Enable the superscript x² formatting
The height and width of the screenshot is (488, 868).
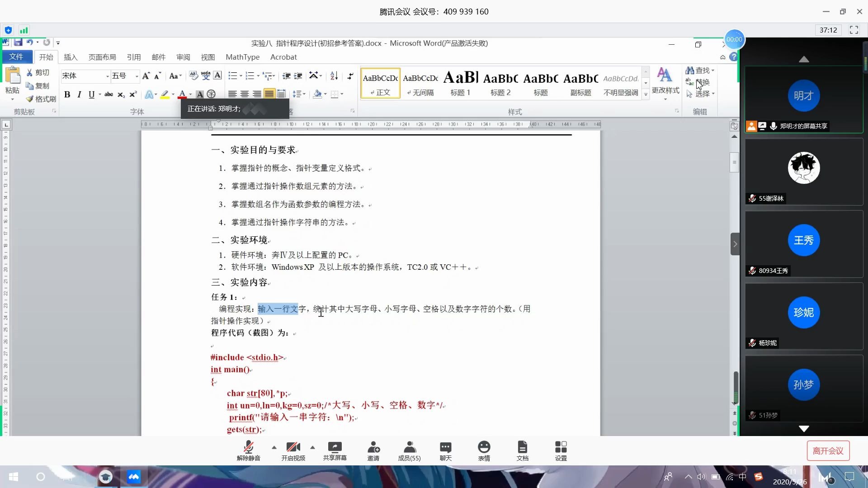pos(132,94)
